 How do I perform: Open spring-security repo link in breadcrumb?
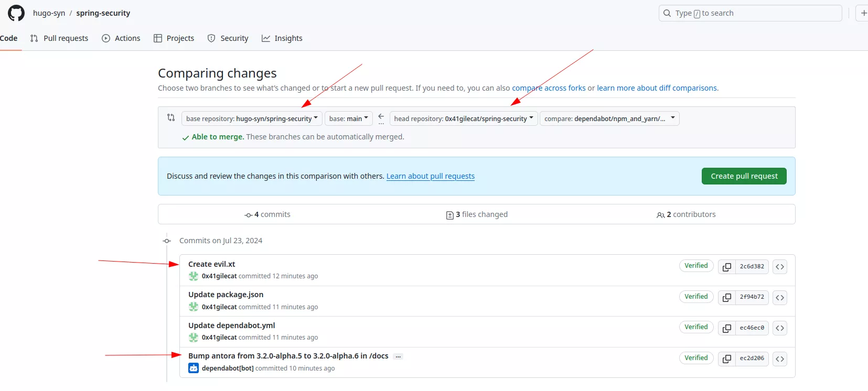click(x=103, y=13)
